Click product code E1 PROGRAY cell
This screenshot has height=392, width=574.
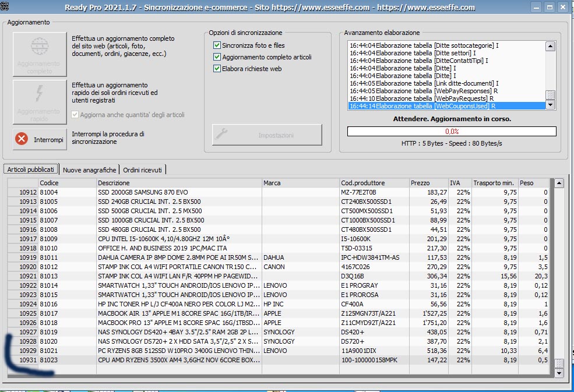(374, 285)
